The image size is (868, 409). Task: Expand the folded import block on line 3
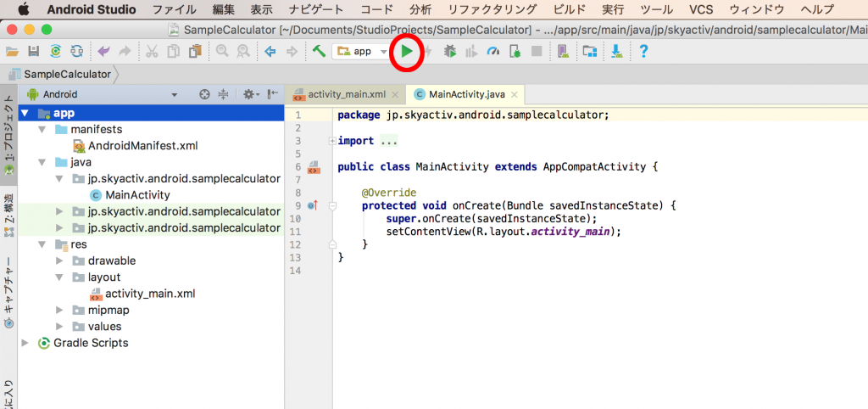pyautogui.click(x=332, y=141)
